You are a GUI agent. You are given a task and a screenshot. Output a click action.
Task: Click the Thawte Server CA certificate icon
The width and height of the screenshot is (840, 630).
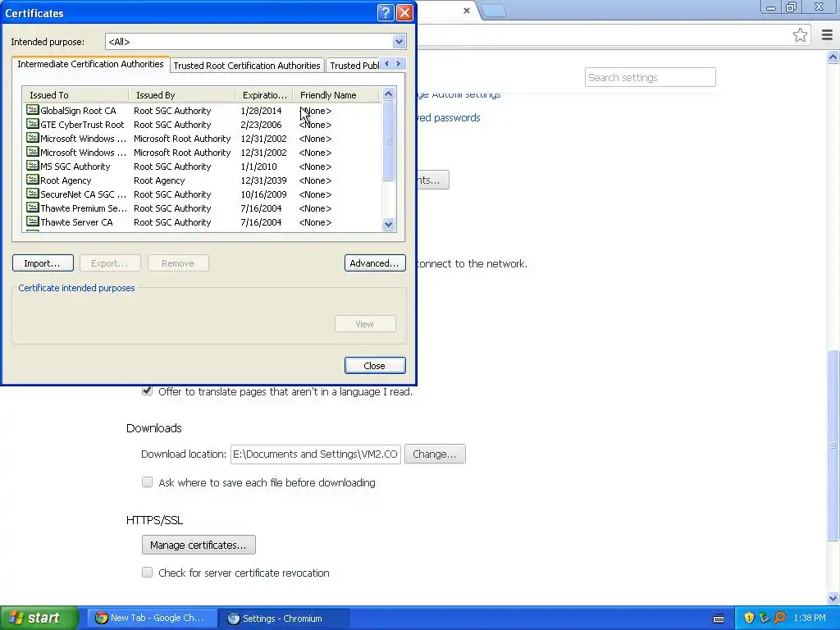[33, 221]
